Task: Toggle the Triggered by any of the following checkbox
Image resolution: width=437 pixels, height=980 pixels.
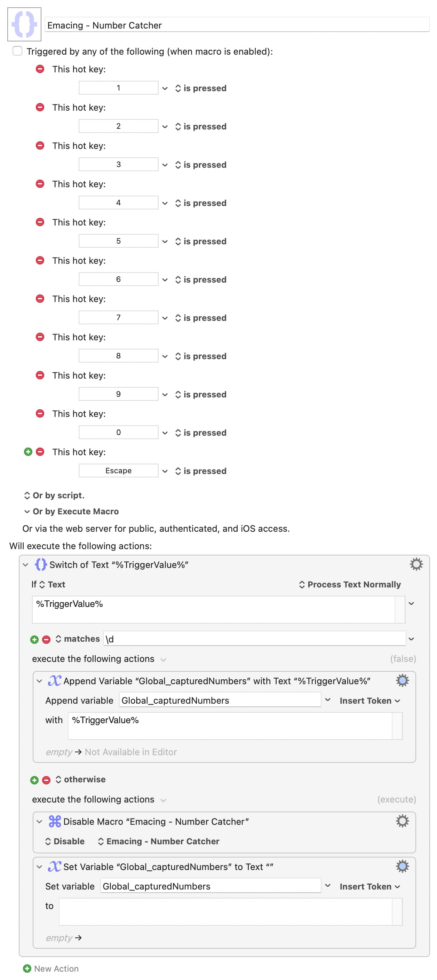Action: pos(17,51)
